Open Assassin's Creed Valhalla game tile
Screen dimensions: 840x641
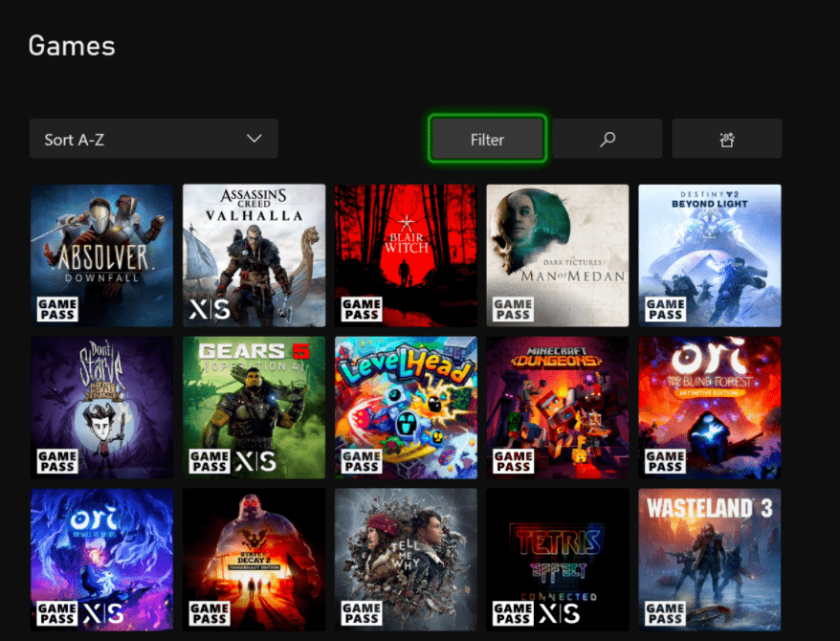pos(254,255)
